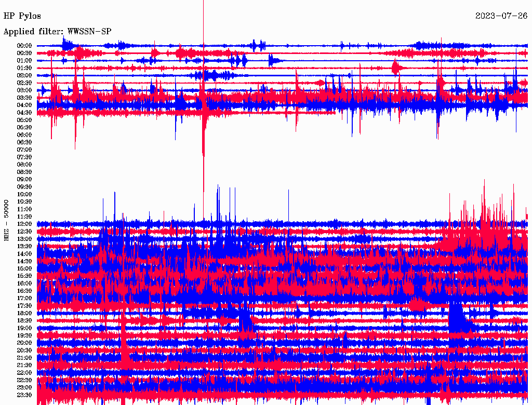This screenshot has width=532, height=405.
Task: Click the 00:30 time label
Action: click(x=24, y=53)
